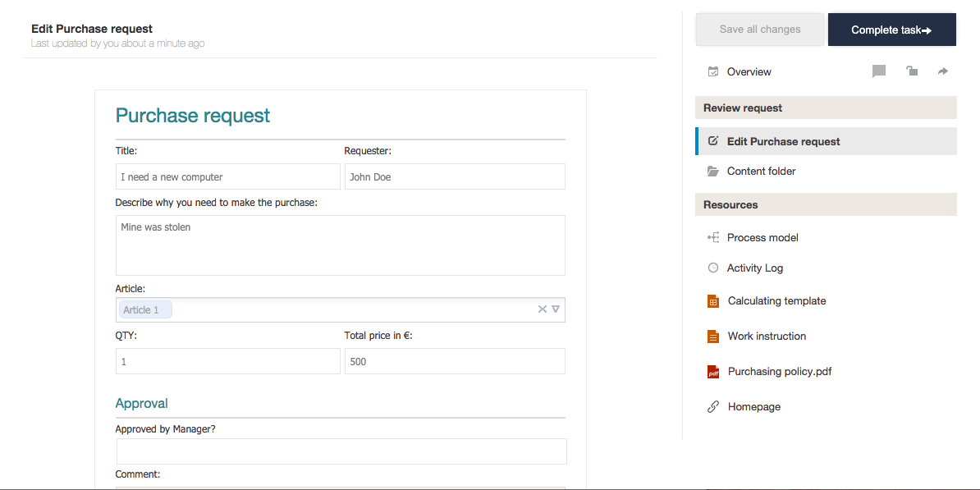Viewport: 980px width, 490px height.
Task: Open the Work instruction document
Action: coord(766,337)
